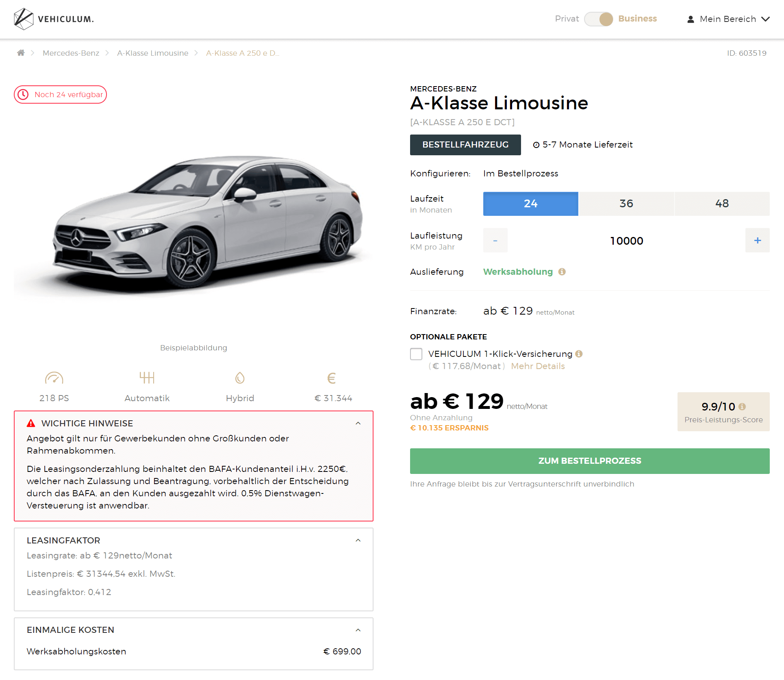Click the Vehiculum logo

pos(54,19)
